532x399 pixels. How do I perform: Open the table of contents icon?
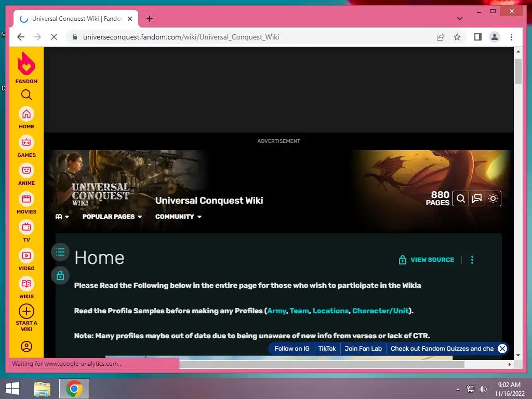pyautogui.click(x=60, y=252)
